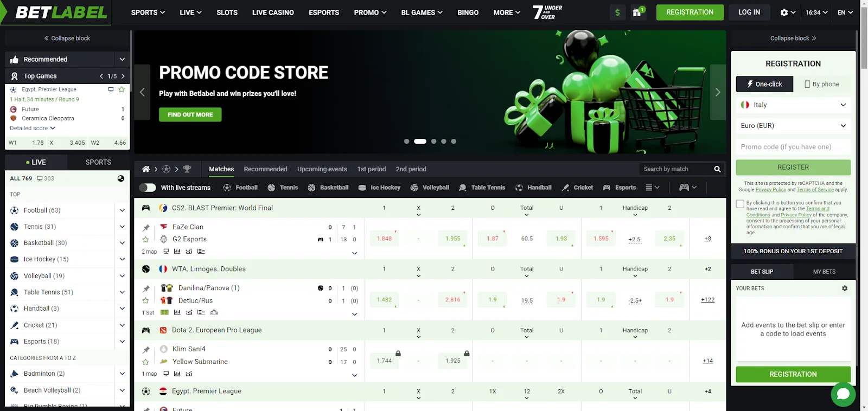This screenshot has width=868, height=411.
Task: Add FaZe Clan match to favorites star
Action: (x=145, y=240)
